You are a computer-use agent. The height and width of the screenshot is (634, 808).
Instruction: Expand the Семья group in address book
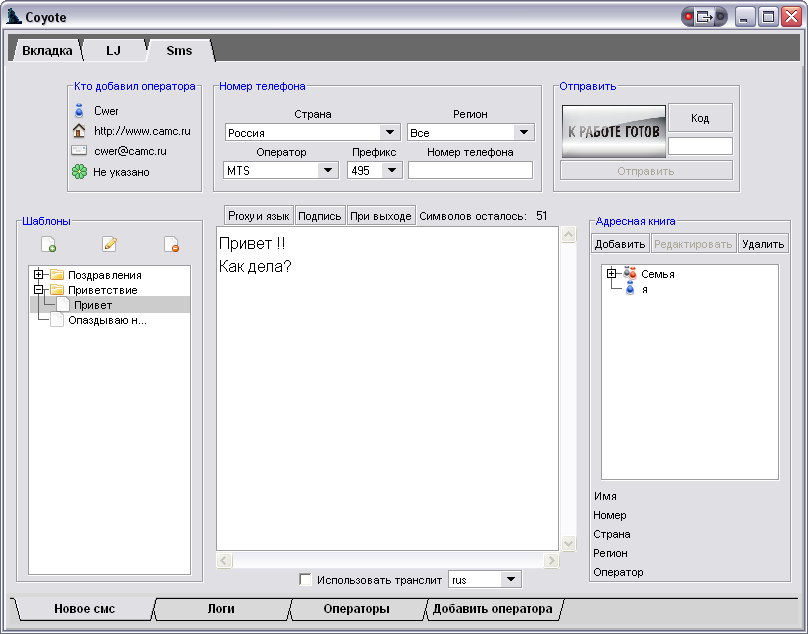pyautogui.click(x=612, y=274)
